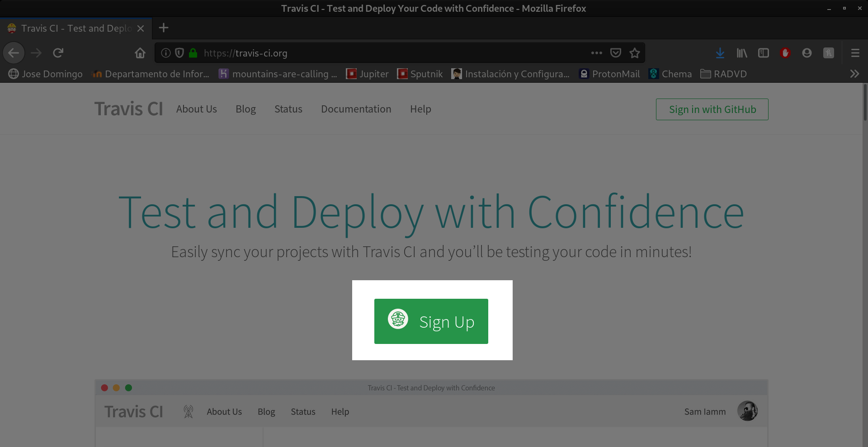Viewport: 868px width, 447px height.
Task: Click the green Sign Up button
Action: 431,321
